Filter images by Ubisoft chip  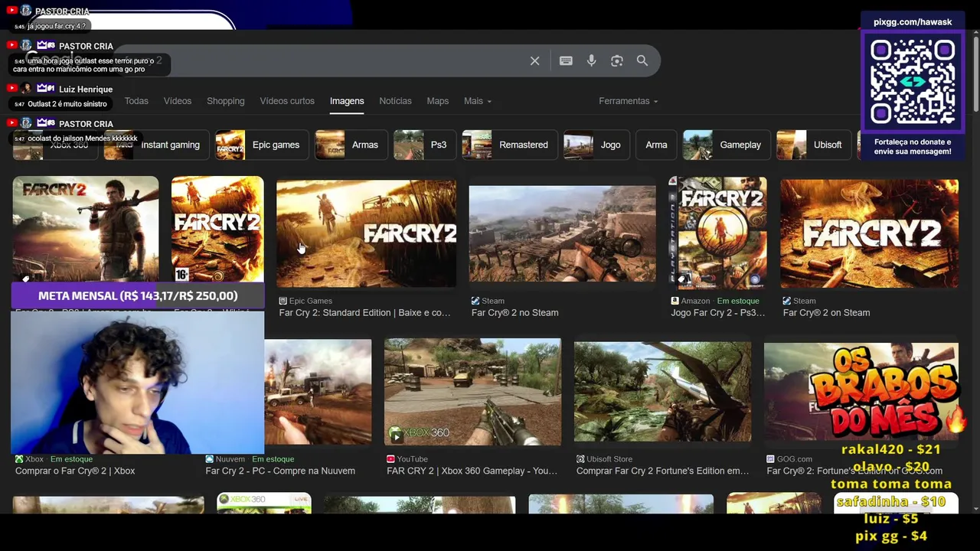[x=813, y=145]
